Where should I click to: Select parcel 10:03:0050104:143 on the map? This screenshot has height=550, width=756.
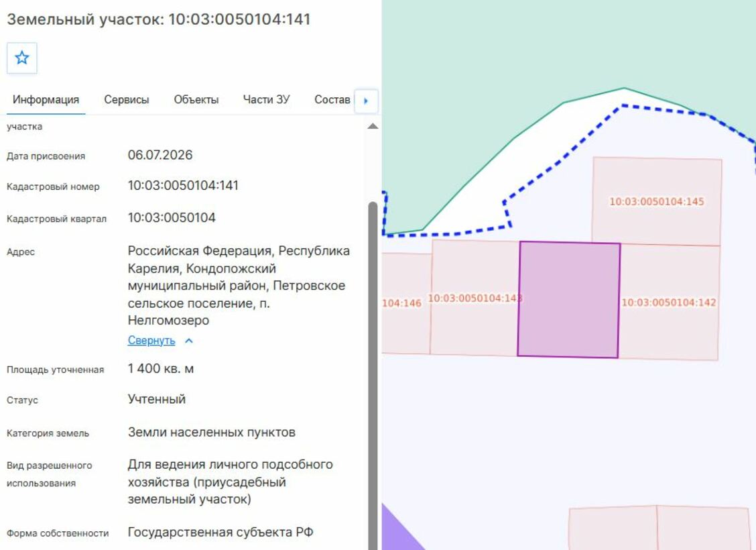coord(475,298)
